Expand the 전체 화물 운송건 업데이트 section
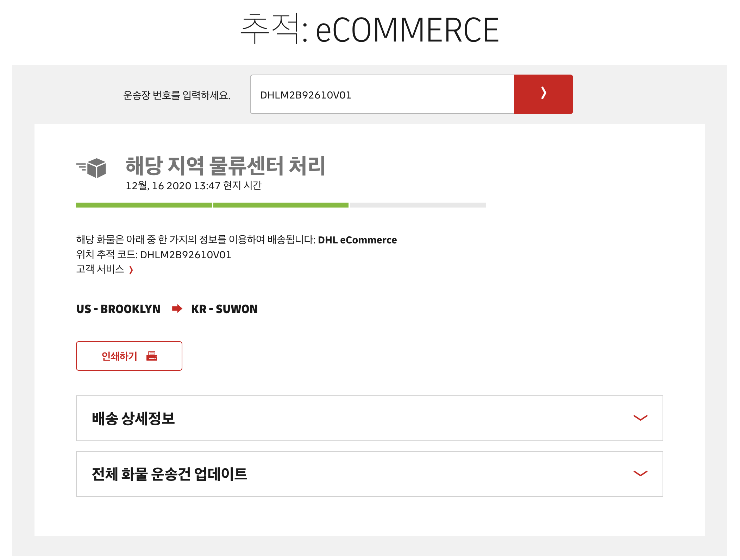The height and width of the screenshot is (560, 740). click(x=370, y=474)
